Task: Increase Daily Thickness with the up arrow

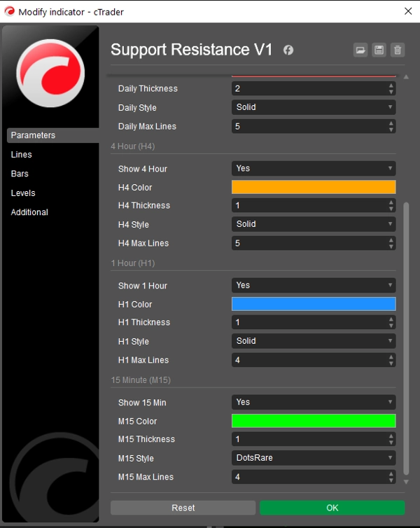Action: 391,86
